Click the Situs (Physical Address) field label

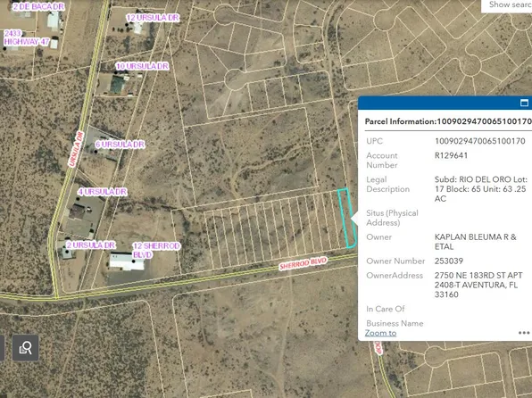pos(392,218)
